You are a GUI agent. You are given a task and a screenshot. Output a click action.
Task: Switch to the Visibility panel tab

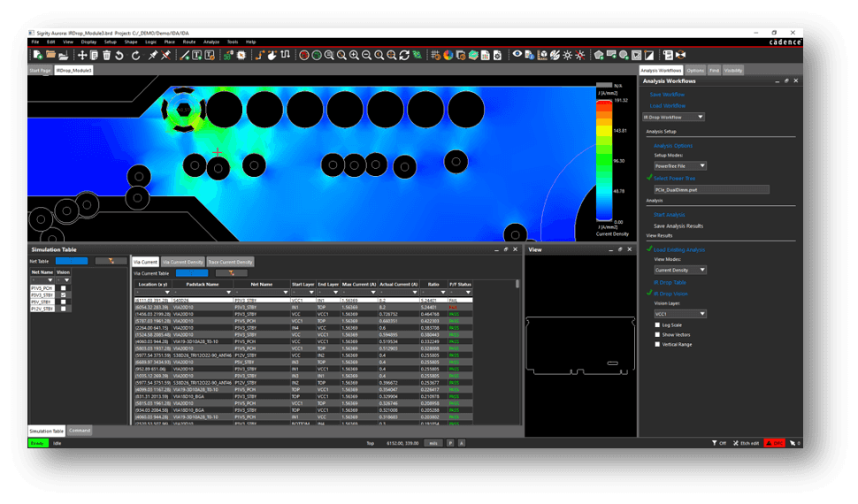click(x=732, y=70)
